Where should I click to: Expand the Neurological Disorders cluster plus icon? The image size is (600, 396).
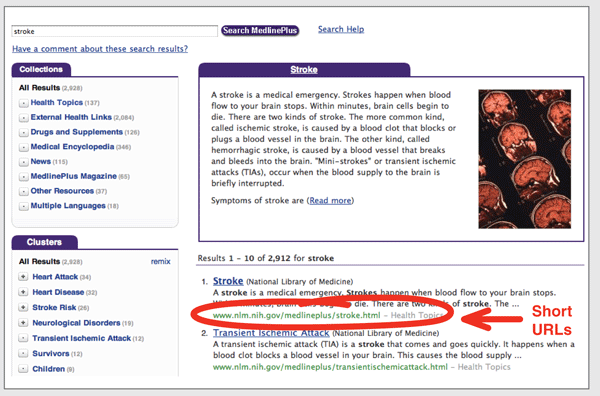click(x=23, y=323)
